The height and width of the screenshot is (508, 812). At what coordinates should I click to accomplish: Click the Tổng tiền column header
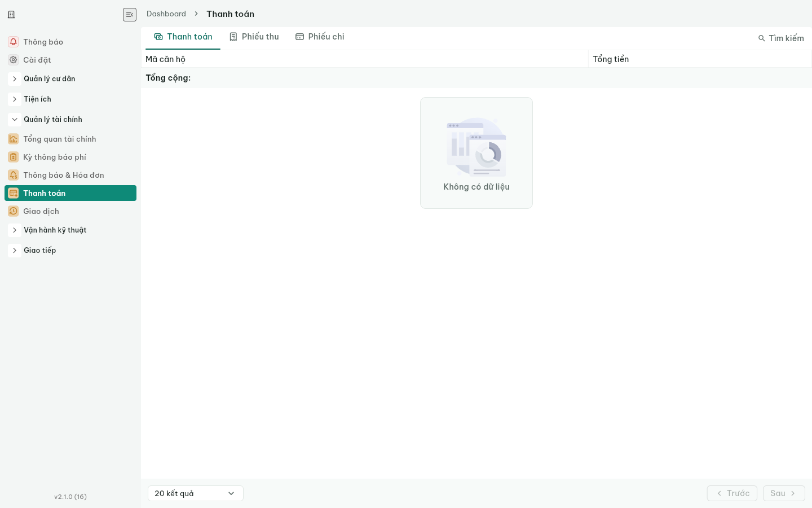click(700, 59)
